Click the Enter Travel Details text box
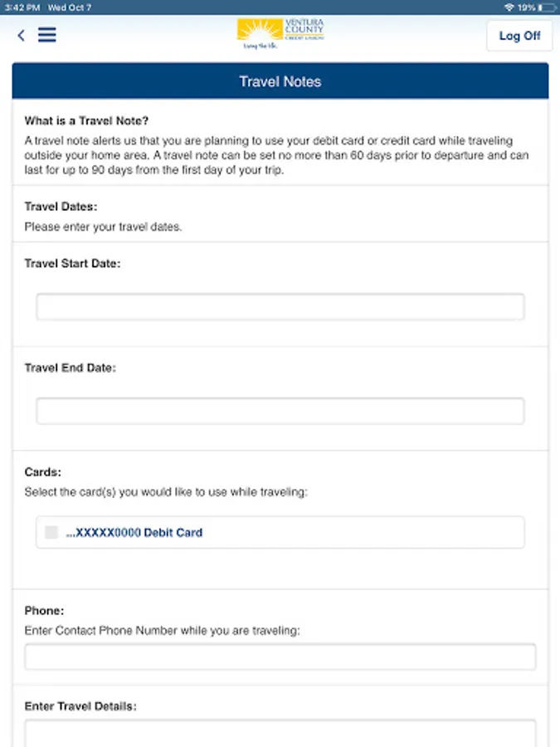The width and height of the screenshot is (560, 747). point(280,732)
